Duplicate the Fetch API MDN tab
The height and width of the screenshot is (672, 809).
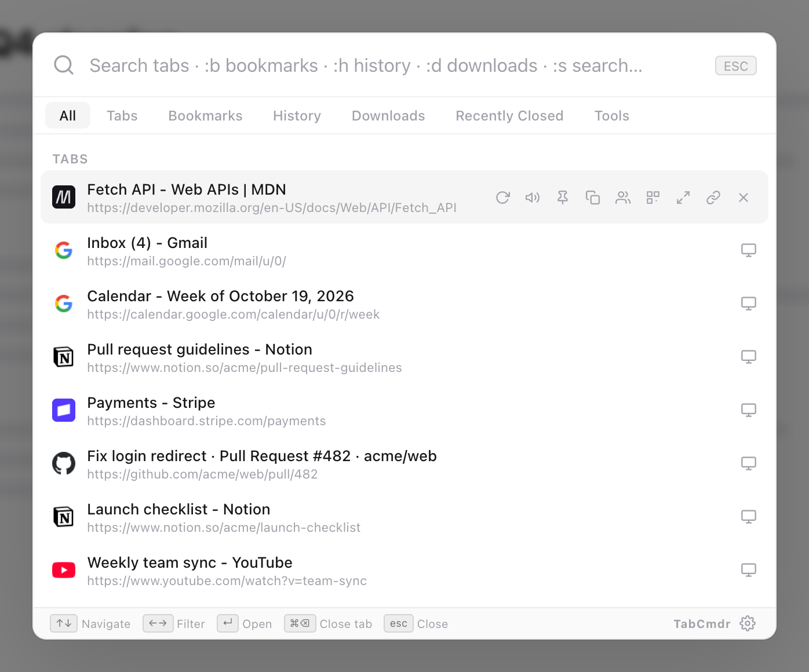click(x=593, y=198)
